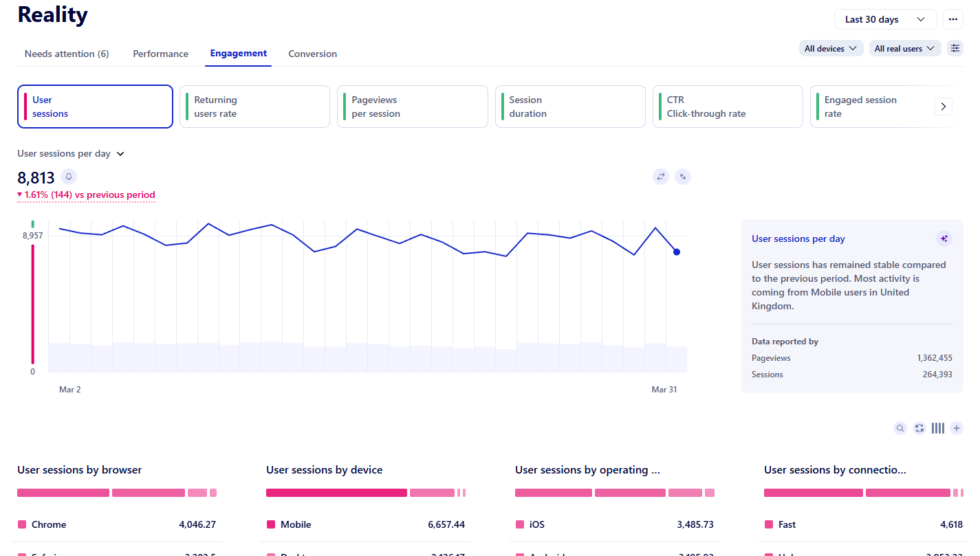
Task: Select the Session duration metric card
Action: tap(570, 107)
